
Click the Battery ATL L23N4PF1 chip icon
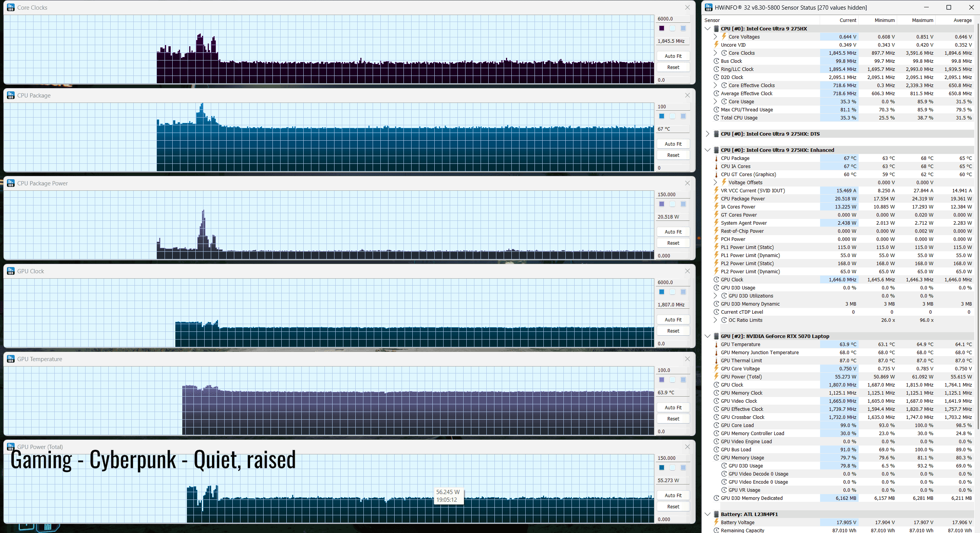pos(716,514)
